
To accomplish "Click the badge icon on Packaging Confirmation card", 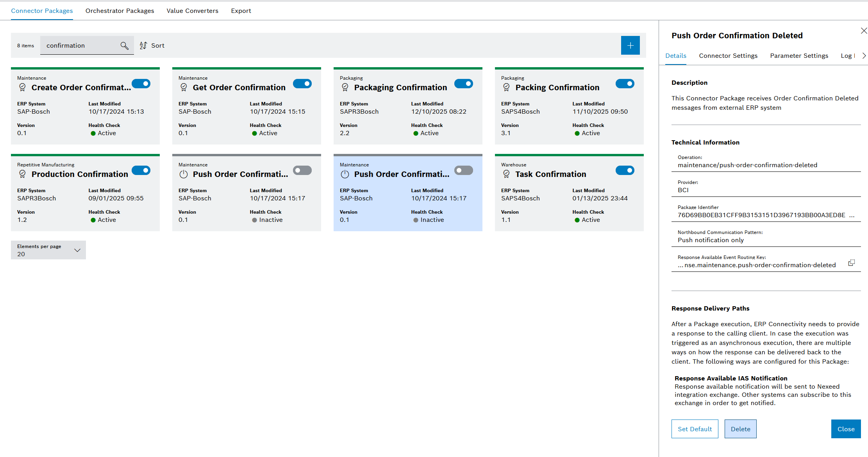I will (345, 87).
